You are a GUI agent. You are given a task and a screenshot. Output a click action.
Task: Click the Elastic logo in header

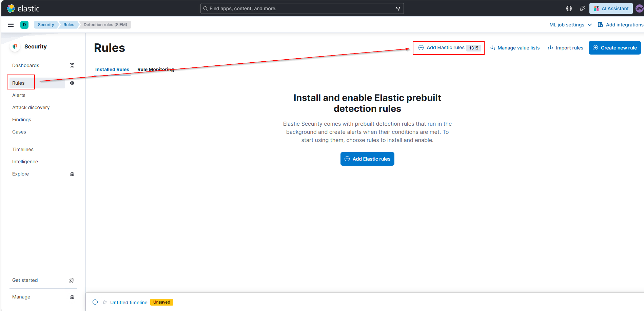[23, 8]
